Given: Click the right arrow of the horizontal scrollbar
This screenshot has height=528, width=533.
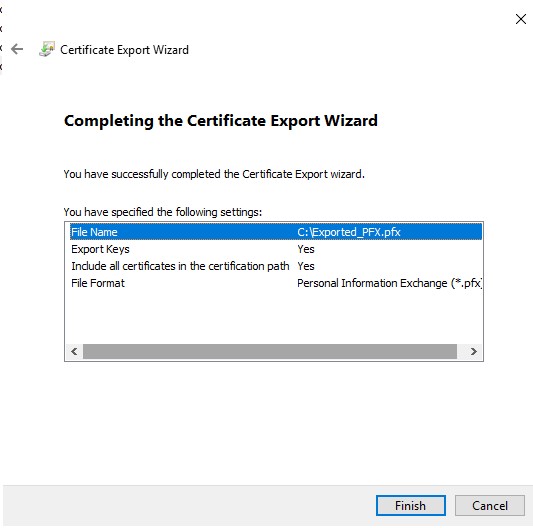Looking at the screenshot, I should tap(474, 351).
